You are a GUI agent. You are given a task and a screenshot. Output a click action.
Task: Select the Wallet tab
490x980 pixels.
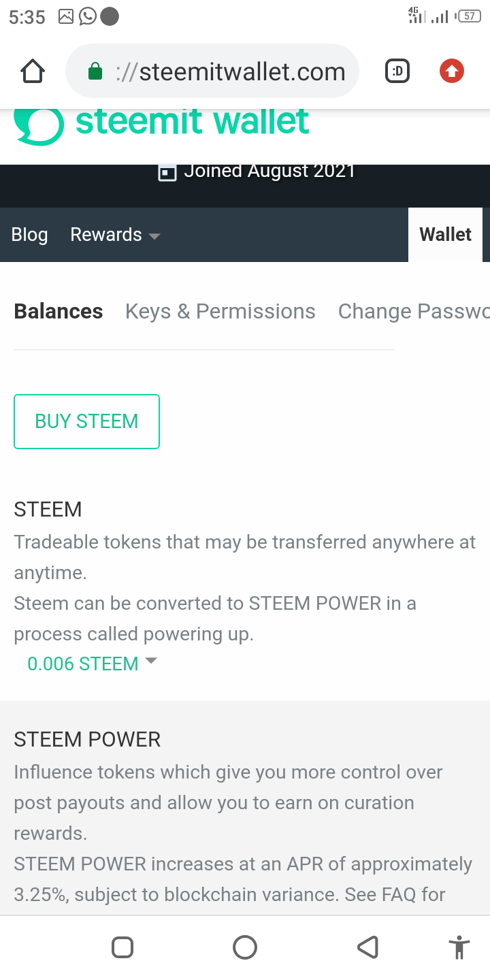(446, 235)
